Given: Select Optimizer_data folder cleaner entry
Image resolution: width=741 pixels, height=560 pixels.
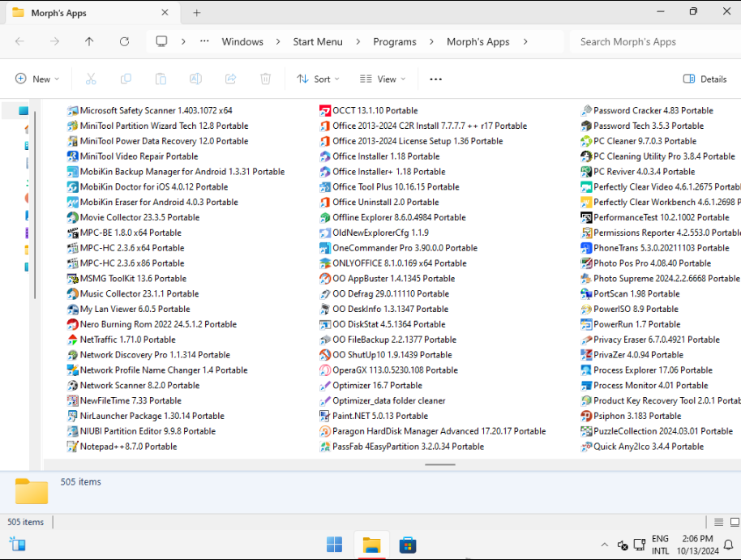Looking at the screenshot, I should pyautogui.click(x=383, y=400).
